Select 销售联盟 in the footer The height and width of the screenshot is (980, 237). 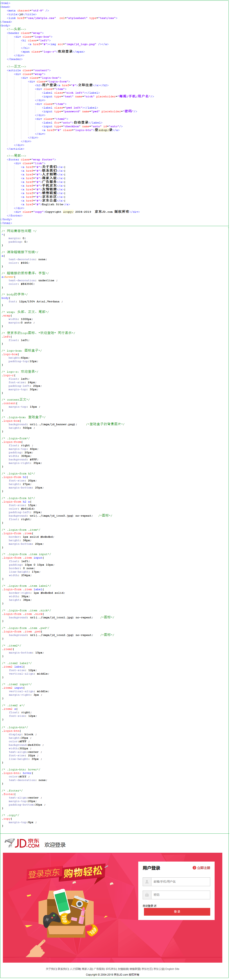tap(135, 969)
